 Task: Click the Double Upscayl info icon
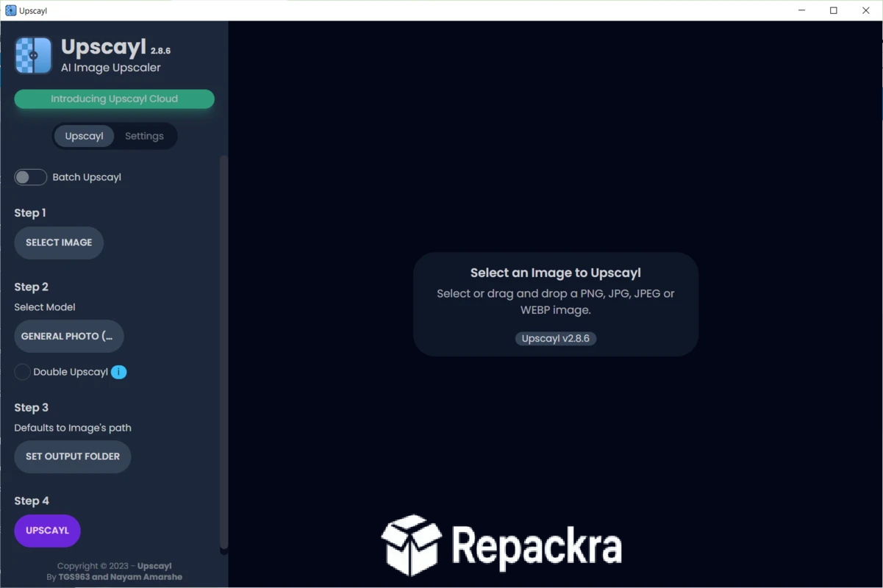(119, 372)
